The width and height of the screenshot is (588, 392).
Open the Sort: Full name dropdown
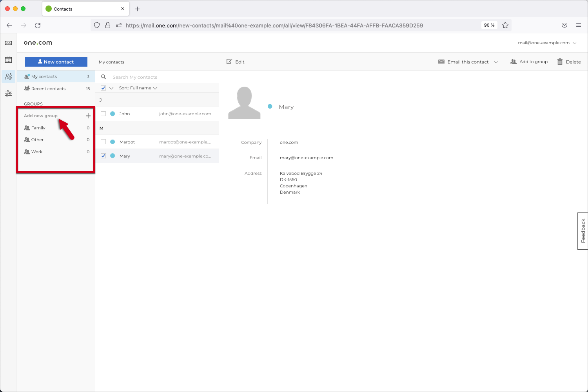(x=138, y=88)
